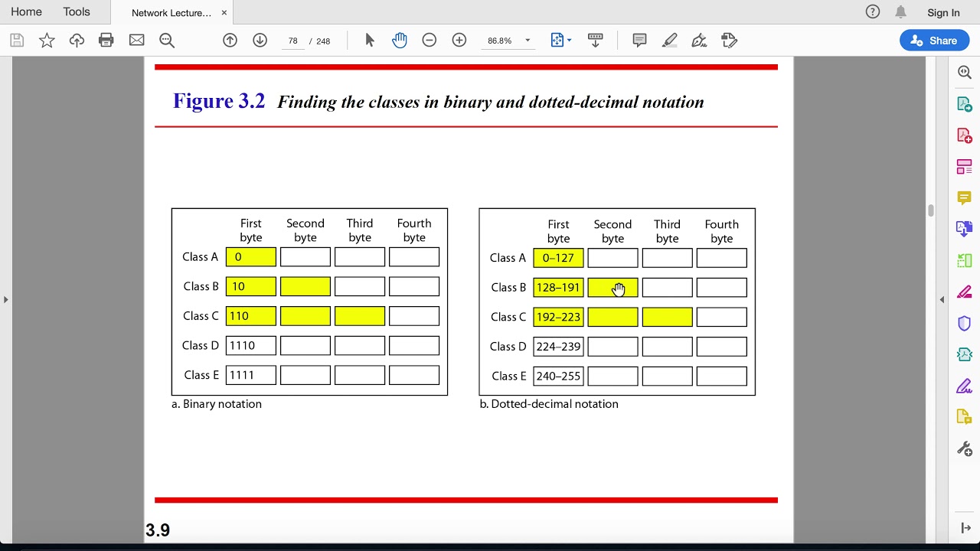980x551 pixels.
Task: Switch to the Home tab
Action: point(26,12)
